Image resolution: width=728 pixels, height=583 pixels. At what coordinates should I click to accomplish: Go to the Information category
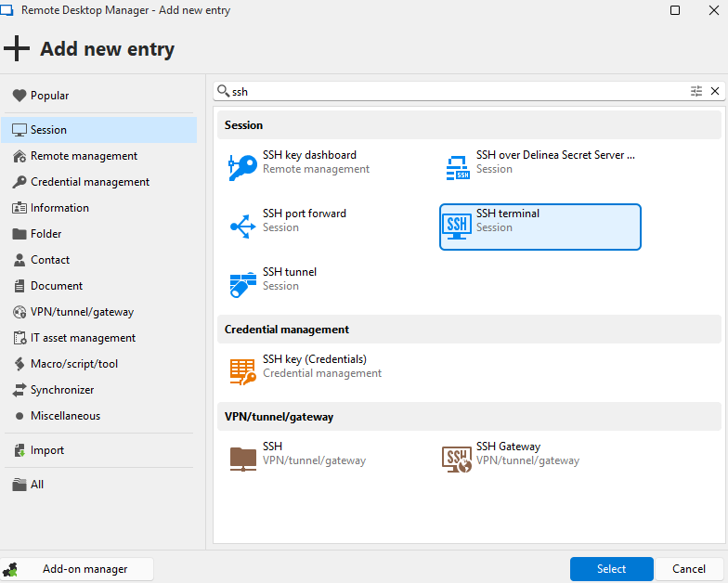98,208
